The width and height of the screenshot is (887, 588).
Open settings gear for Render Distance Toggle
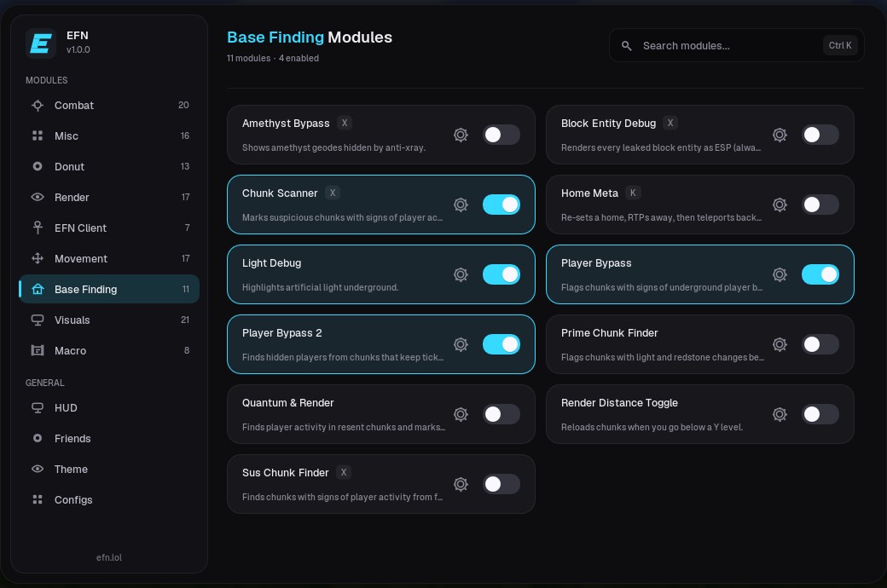click(x=780, y=414)
